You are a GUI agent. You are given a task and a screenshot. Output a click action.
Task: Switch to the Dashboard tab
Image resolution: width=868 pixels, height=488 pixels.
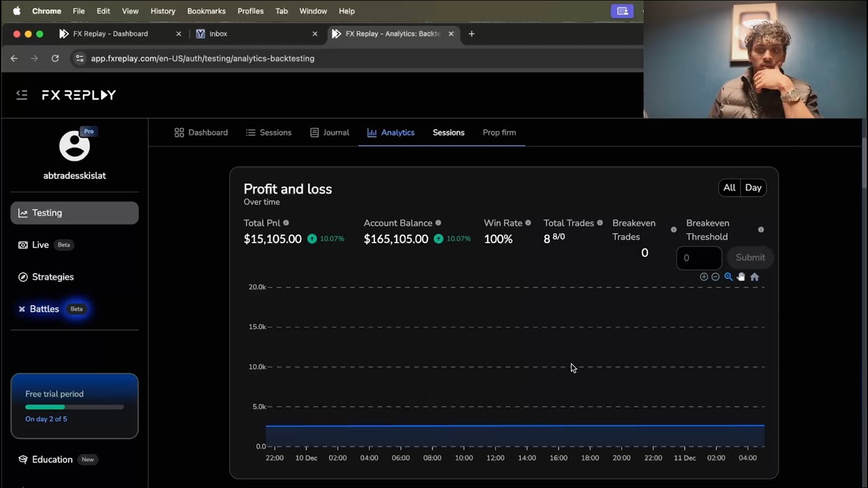tap(201, 133)
